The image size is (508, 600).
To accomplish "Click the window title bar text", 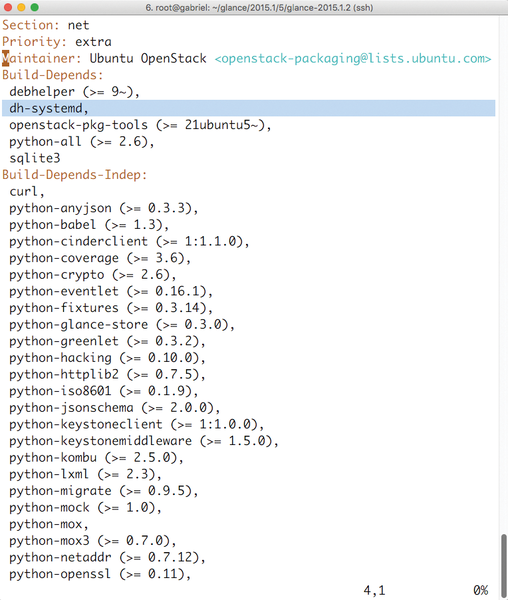I will [x=259, y=8].
